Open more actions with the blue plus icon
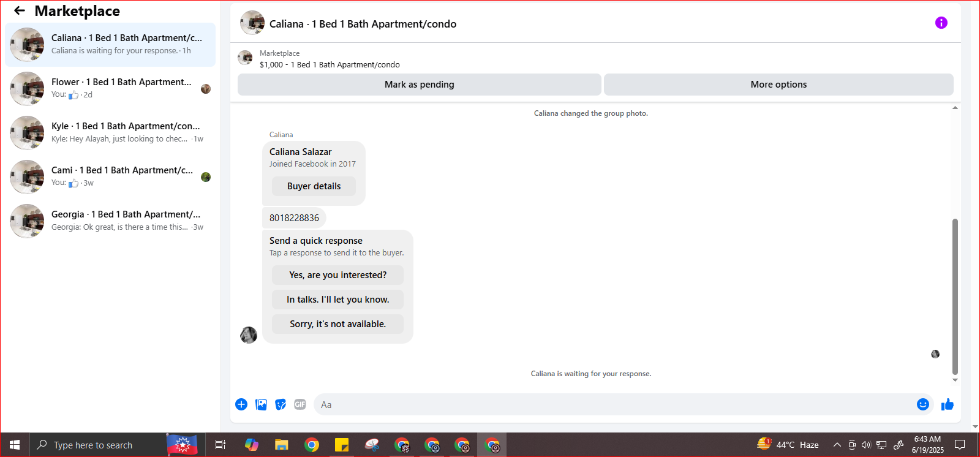 (241, 404)
